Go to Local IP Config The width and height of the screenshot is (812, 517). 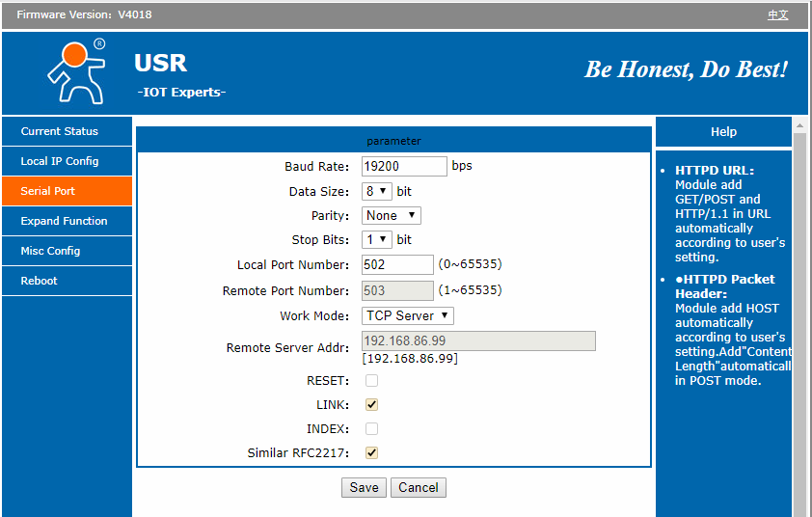(x=60, y=161)
